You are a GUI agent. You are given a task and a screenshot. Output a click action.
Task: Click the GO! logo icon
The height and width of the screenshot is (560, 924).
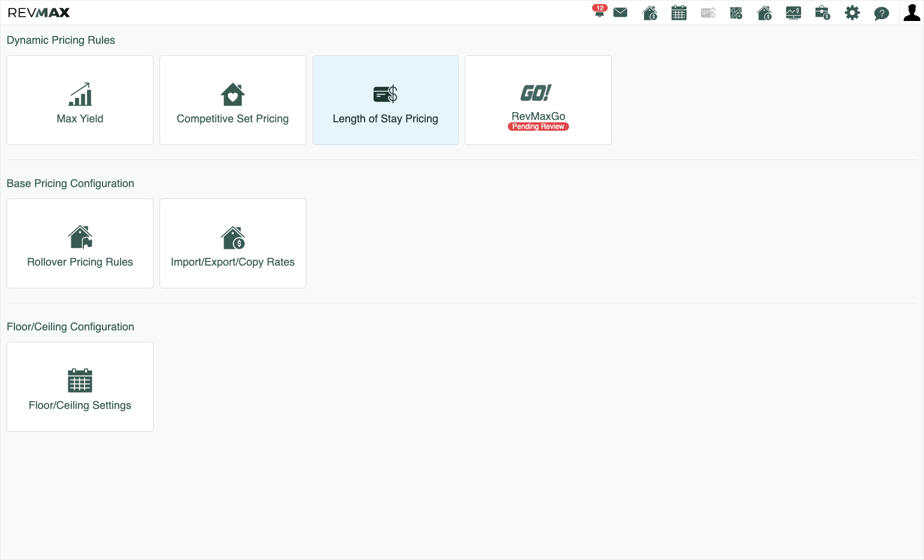coord(536,92)
